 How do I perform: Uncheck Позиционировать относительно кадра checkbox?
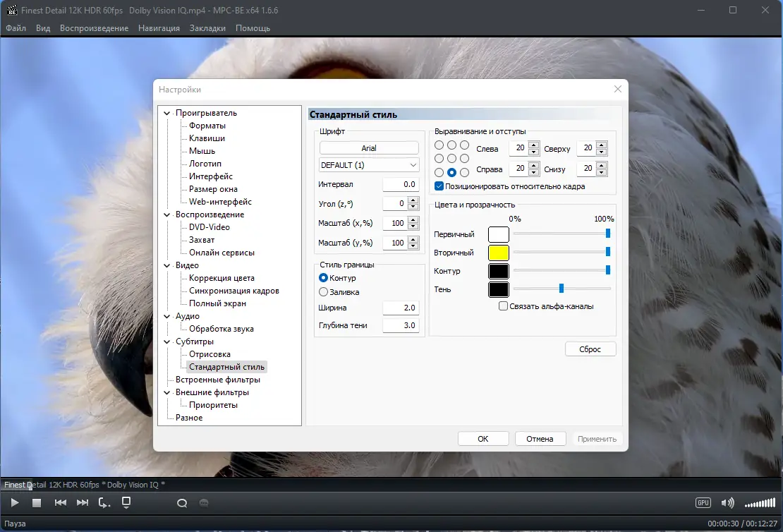439,186
